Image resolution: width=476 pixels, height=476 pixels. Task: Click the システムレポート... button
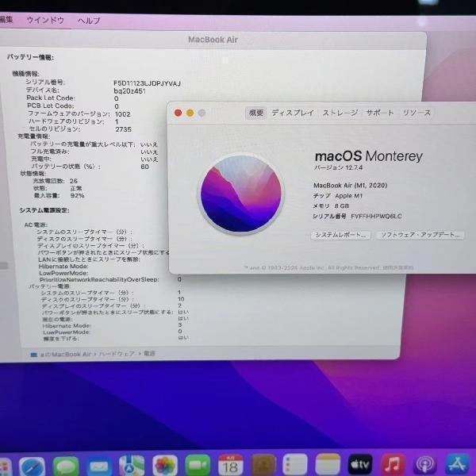point(340,236)
